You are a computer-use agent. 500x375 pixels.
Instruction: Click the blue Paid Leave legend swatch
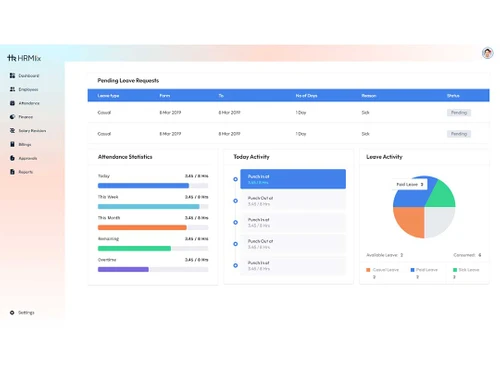[x=412, y=270]
